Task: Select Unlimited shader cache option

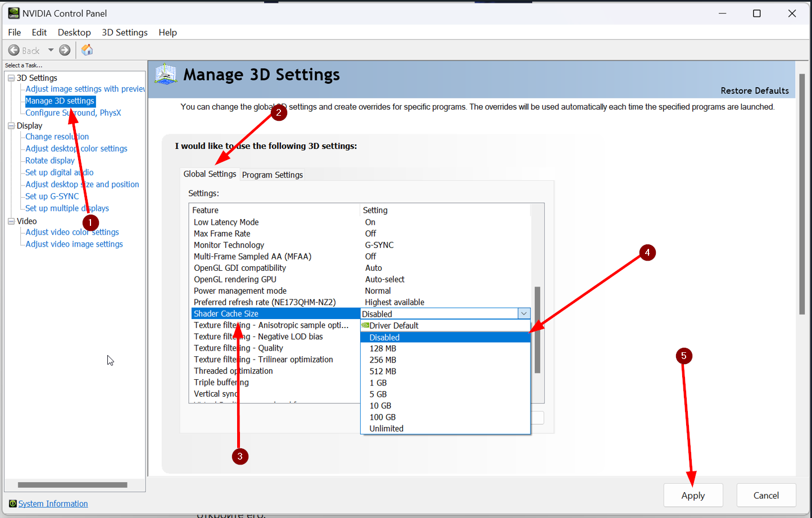Action: (387, 429)
